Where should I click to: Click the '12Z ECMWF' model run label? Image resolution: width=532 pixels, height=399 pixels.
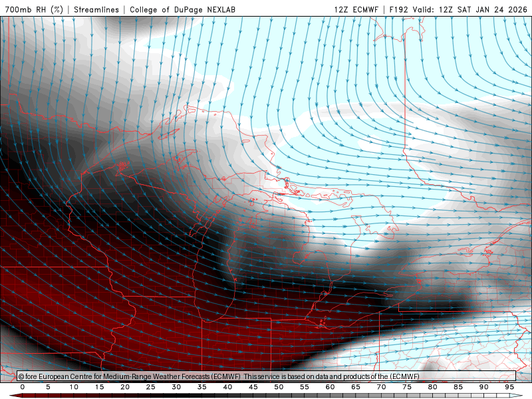356,9
